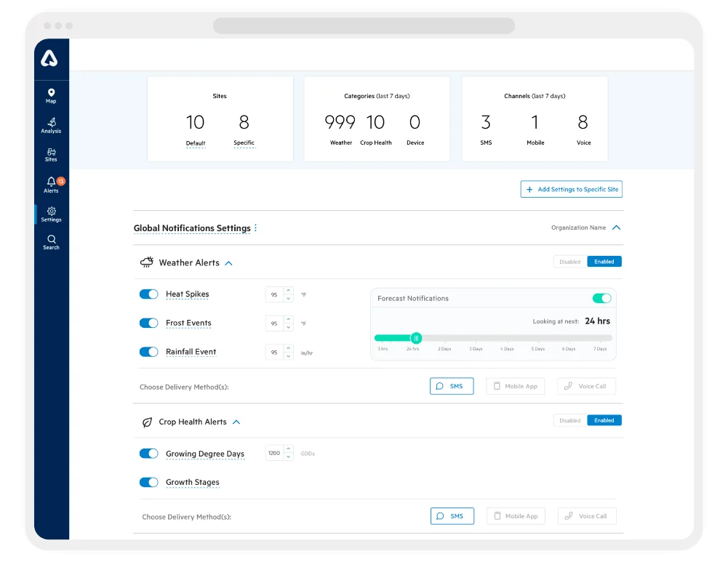728x567 pixels.
Task: Collapse Organization Name chevron
Action: 616,228
